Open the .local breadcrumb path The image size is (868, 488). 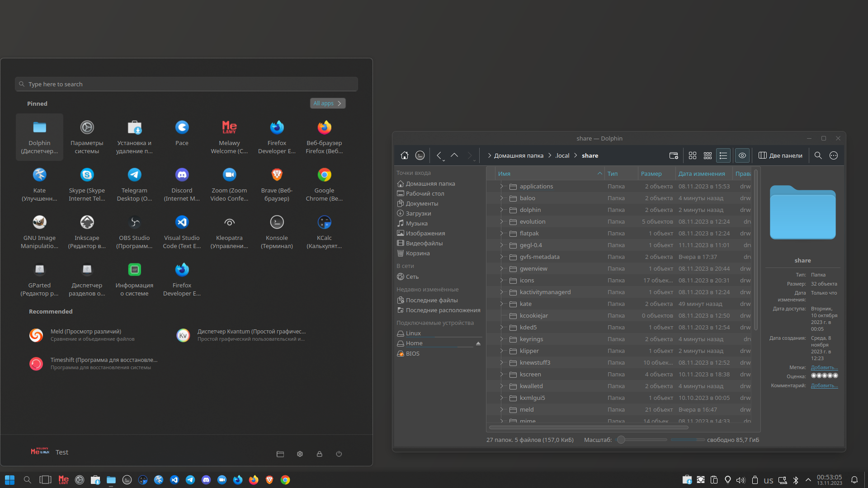pyautogui.click(x=562, y=155)
